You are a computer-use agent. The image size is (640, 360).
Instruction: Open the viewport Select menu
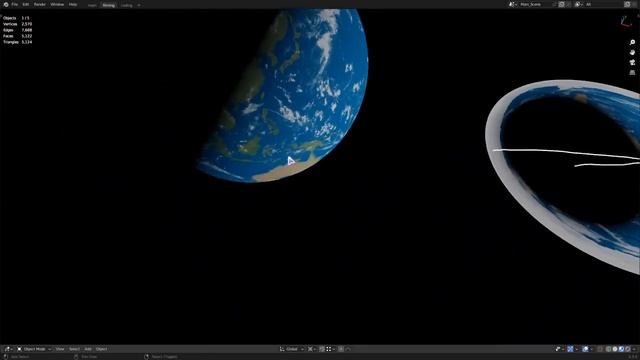click(74, 349)
